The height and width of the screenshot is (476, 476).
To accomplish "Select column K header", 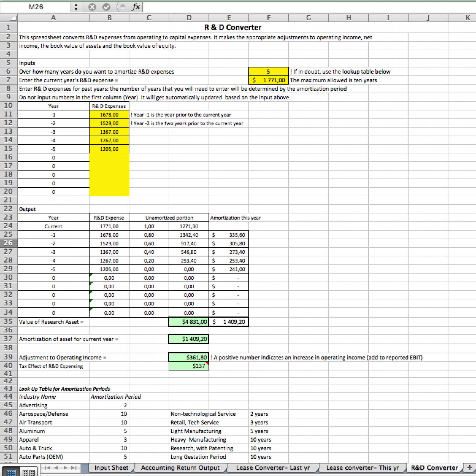I will point(468,18).
